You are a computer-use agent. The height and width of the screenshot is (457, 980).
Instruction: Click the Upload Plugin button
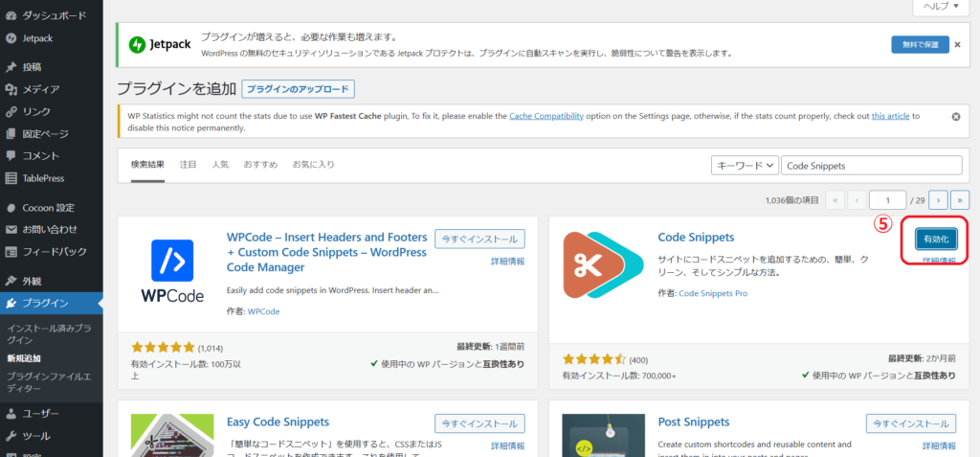tap(299, 89)
